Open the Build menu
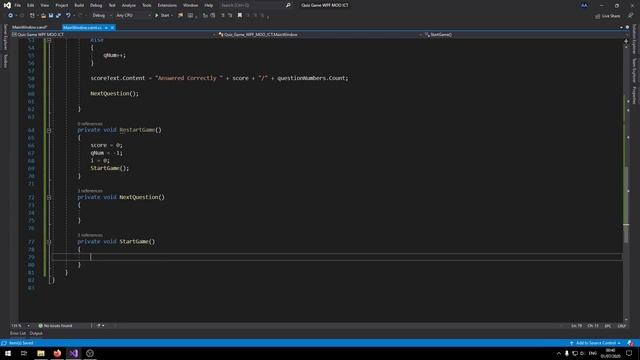 coord(79,5)
